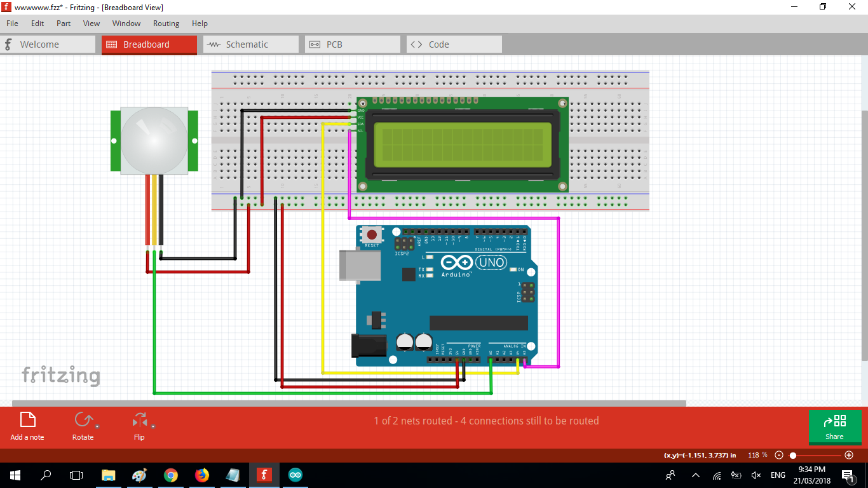Click the zoom out minus button
This screenshot has width=868, height=488.
click(x=779, y=455)
